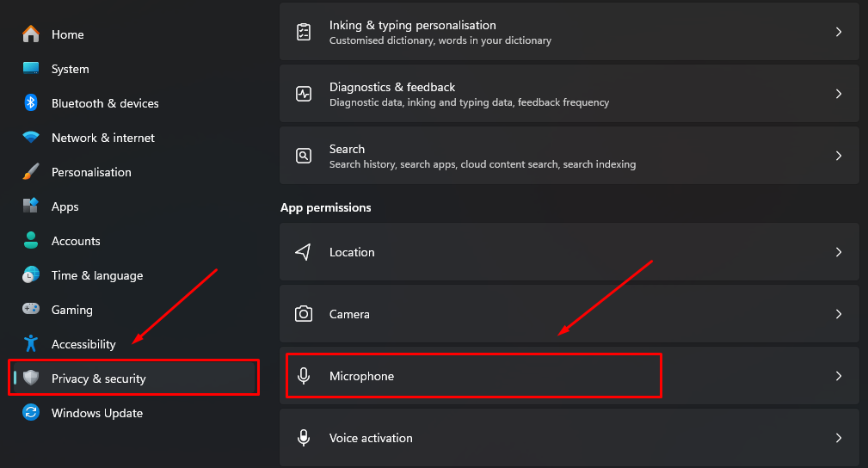The image size is (868, 468).
Task: Click the Accessibility figure icon
Action: coord(31,343)
